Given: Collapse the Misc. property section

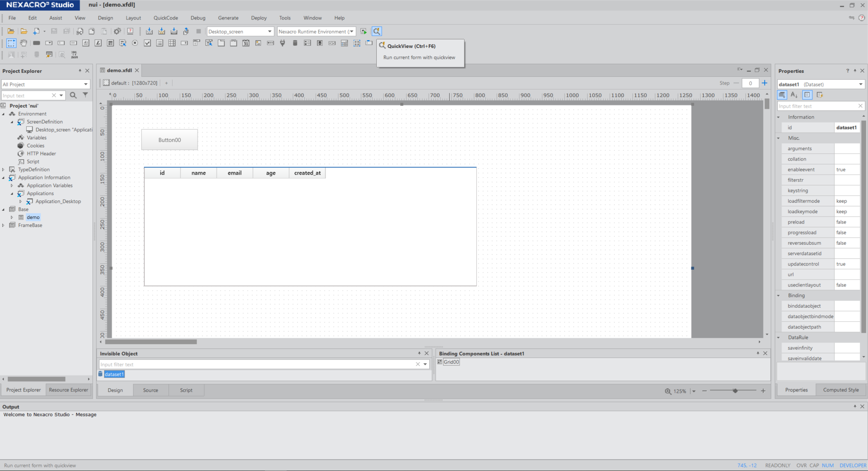Looking at the screenshot, I should pyautogui.click(x=779, y=138).
